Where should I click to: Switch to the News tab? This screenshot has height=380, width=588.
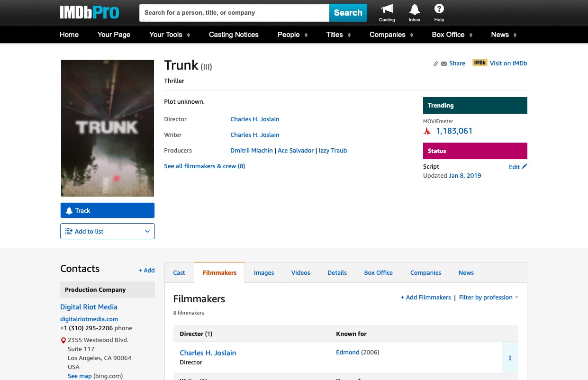466,273
